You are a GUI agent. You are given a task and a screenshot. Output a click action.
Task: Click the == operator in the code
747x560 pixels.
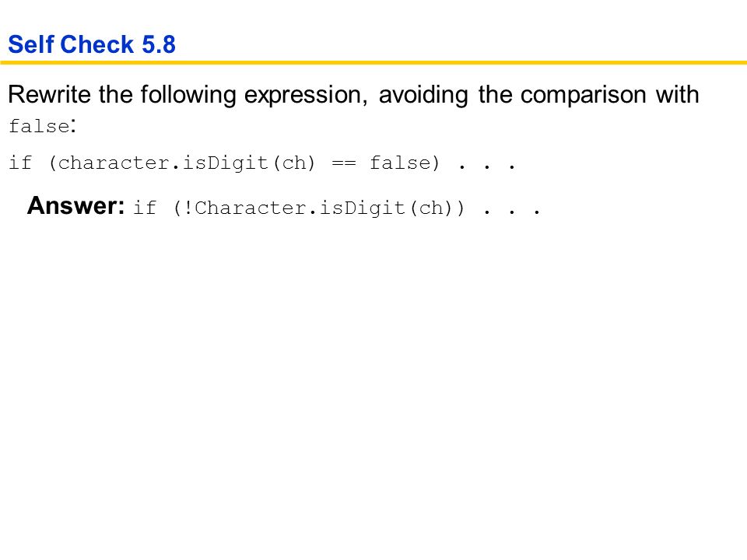343,163
